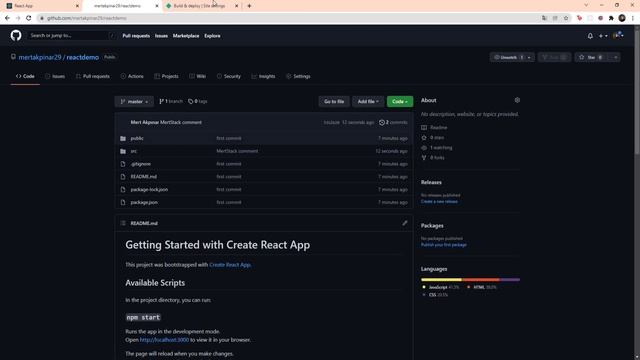Screen dimensions: 640x360
Task: Click the Go to file button
Action: [x=334, y=101]
